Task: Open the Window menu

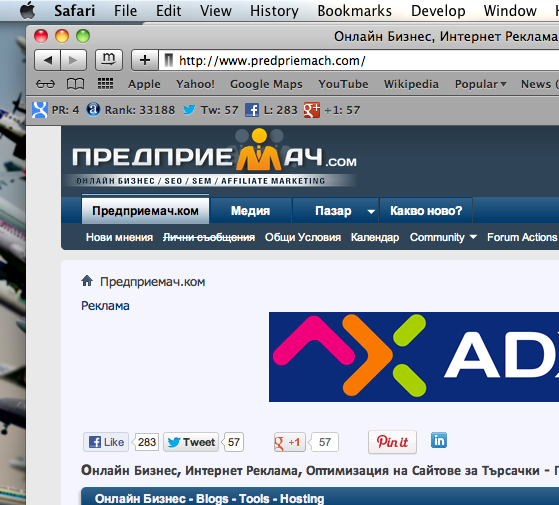Action: coord(510,11)
